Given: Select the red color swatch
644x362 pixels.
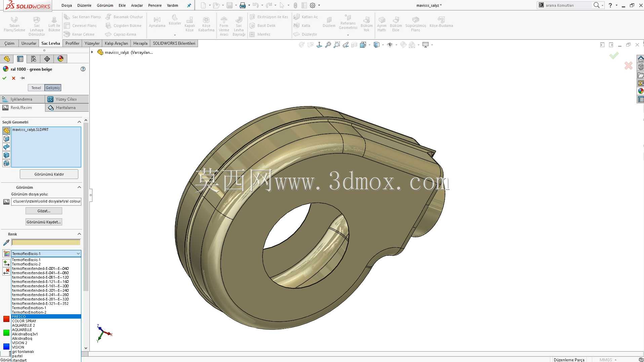Looking at the screenshot, I should click(x=6, y=319).
